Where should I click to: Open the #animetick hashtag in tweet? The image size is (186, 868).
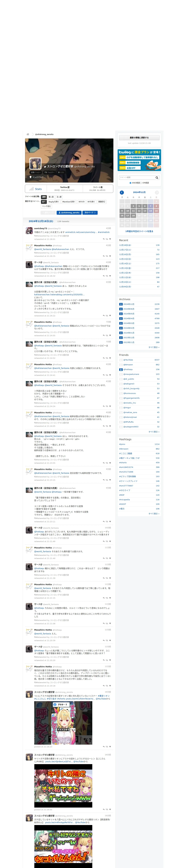tap(104, 232)
